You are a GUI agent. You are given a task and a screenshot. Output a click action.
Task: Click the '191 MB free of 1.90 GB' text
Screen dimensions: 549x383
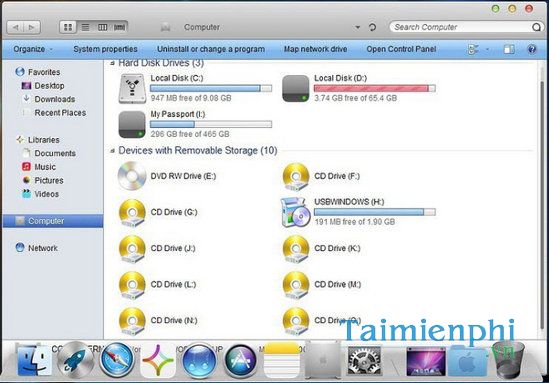coord(354,222)
